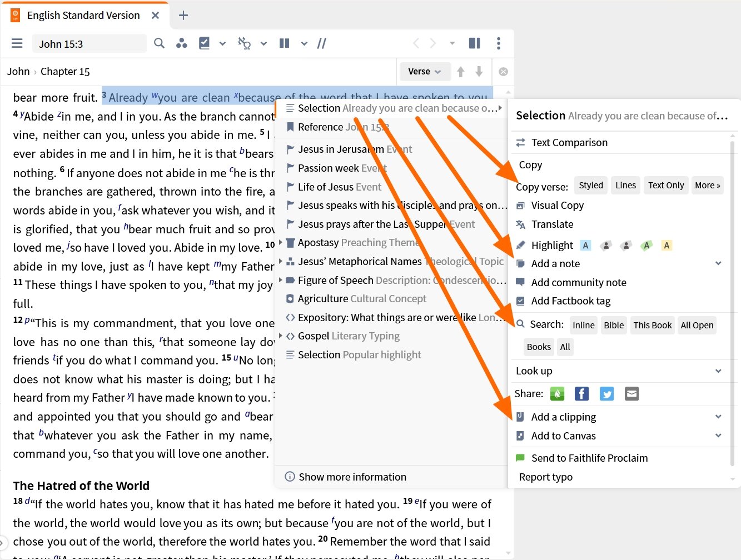Apply the yellow A highlight style
The height and width of the screenshot is (560, 741).
coord(667,246)
